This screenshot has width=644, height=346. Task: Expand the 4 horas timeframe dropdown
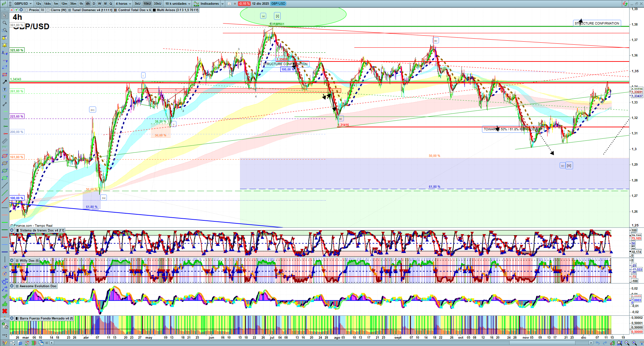tap(123, 4)
